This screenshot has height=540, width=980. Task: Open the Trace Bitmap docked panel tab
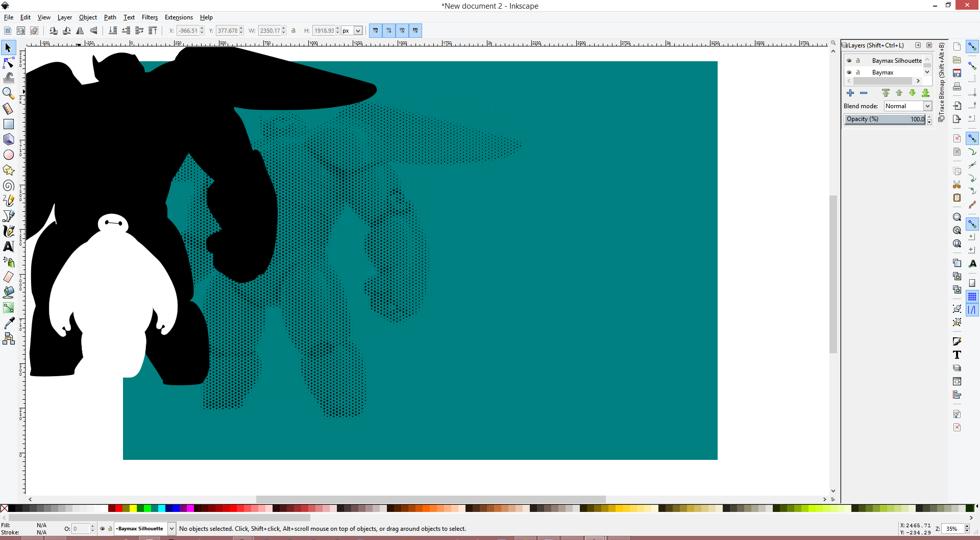942,82
